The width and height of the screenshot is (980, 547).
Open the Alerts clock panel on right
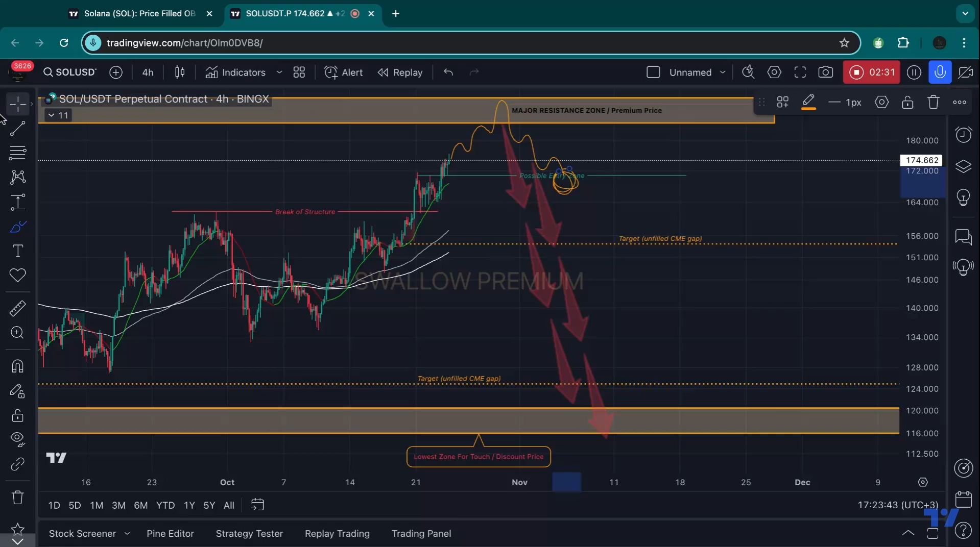[x=964, y=134]
